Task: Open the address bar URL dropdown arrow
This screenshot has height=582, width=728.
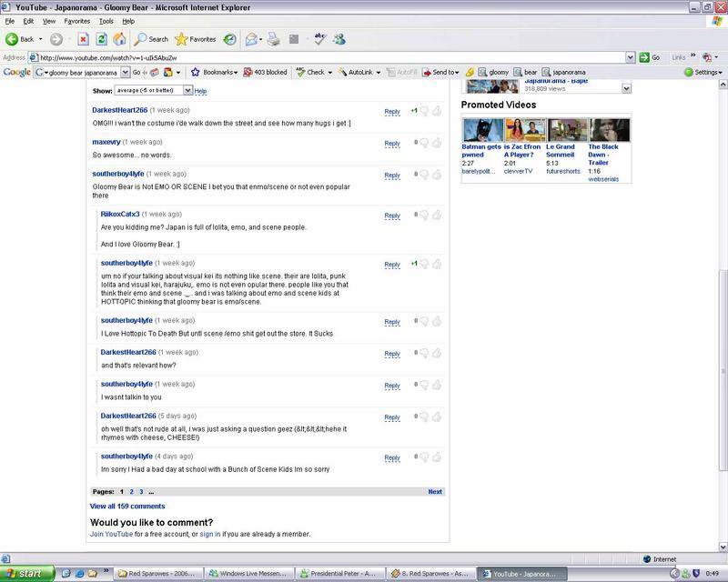Action: pos(630,56)
